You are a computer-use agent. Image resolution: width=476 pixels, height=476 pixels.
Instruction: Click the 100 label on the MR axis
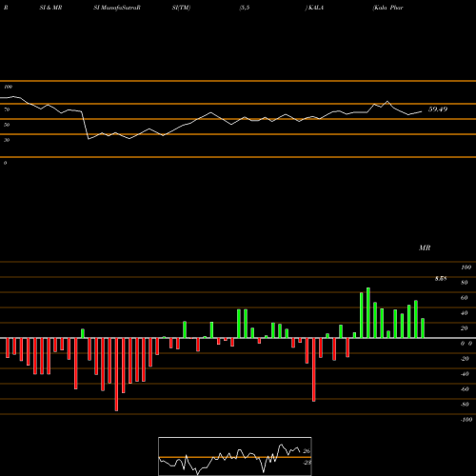pos(466,268)
